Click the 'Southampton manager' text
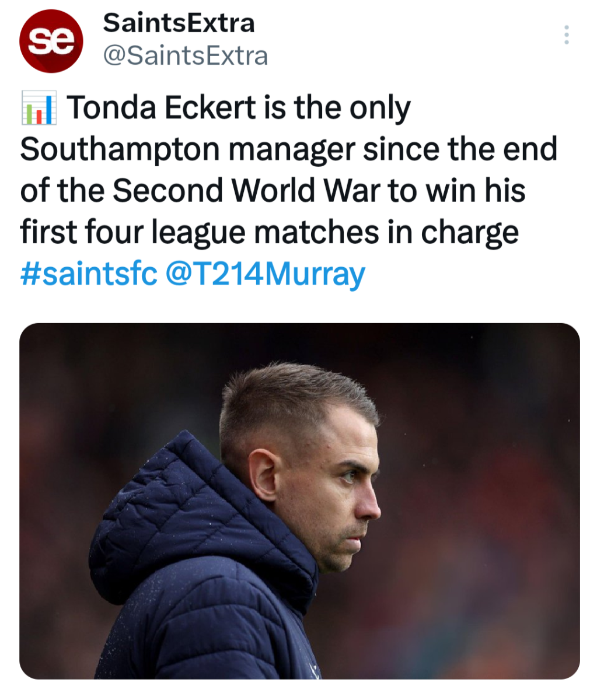Image resolution: width=590 pixels, height=700 pixels. click(187, 149)
